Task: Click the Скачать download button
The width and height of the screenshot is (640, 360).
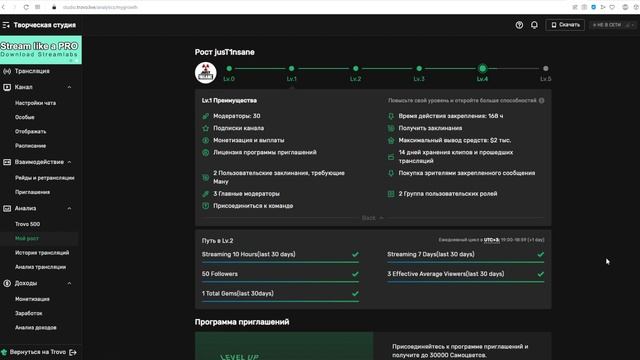Action: pos(565,25)
